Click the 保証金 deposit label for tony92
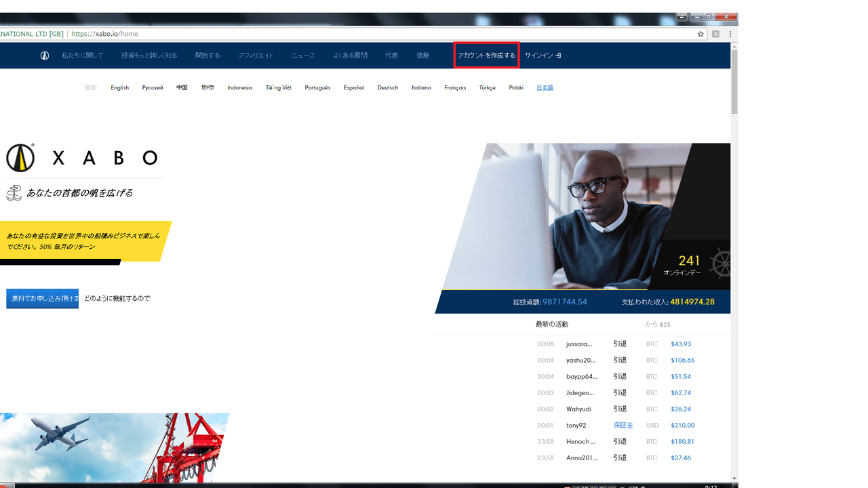 tap(623, 426)
